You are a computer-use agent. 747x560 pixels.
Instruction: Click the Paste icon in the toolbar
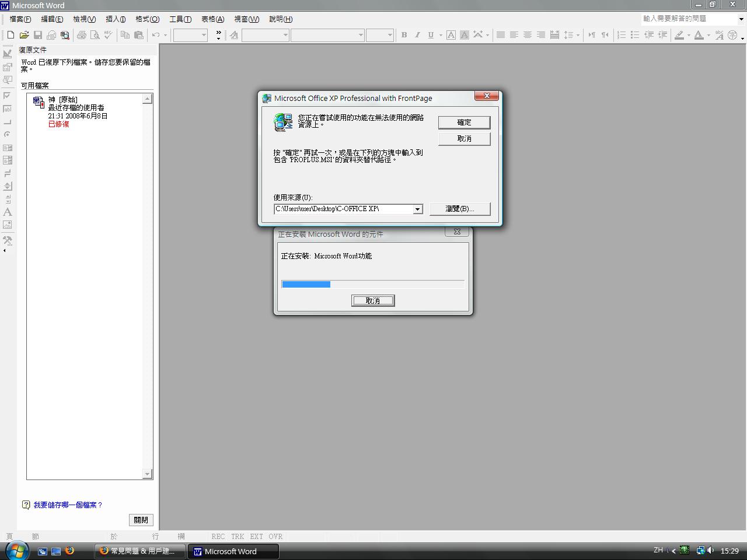[x=139, y=35]
